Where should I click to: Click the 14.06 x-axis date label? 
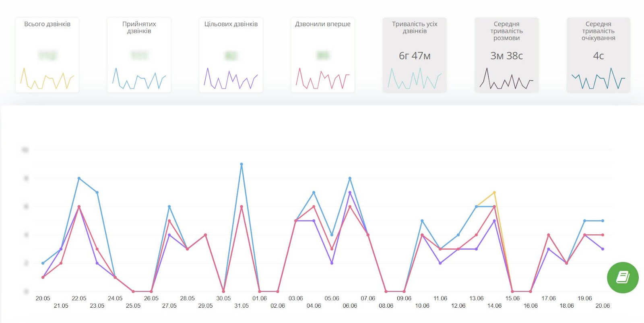(494, 306)
